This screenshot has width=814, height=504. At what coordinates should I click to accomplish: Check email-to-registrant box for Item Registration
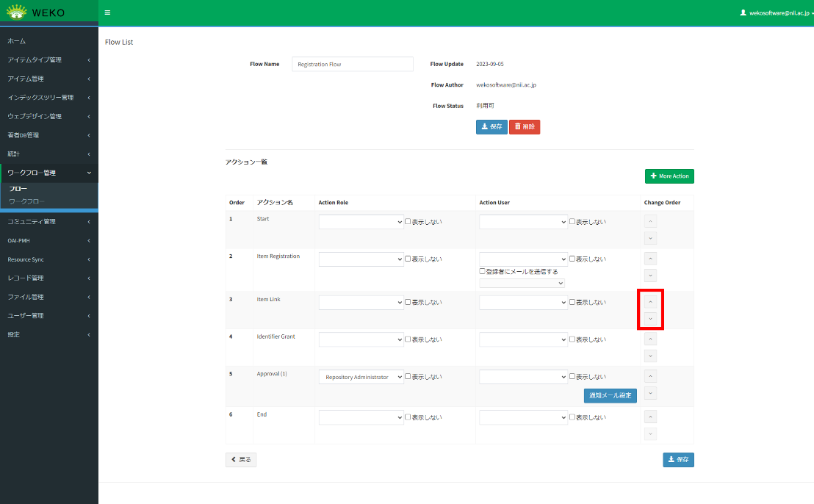click(x=483, y=271)
